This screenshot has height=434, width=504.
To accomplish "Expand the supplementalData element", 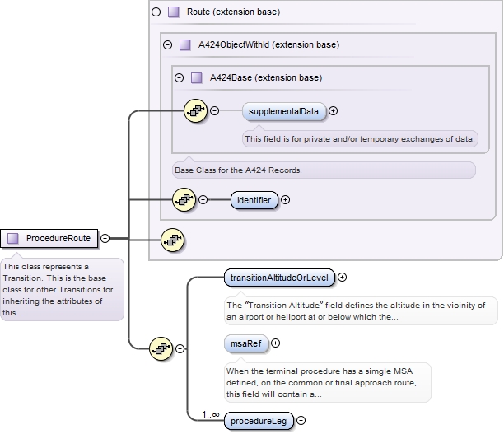I will (334, 110).
